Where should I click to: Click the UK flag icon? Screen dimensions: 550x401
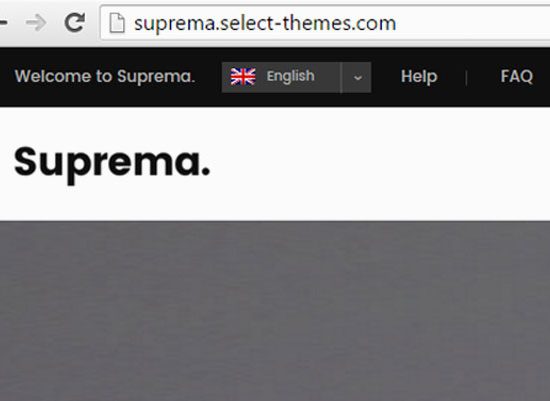[x=243, y=77]
